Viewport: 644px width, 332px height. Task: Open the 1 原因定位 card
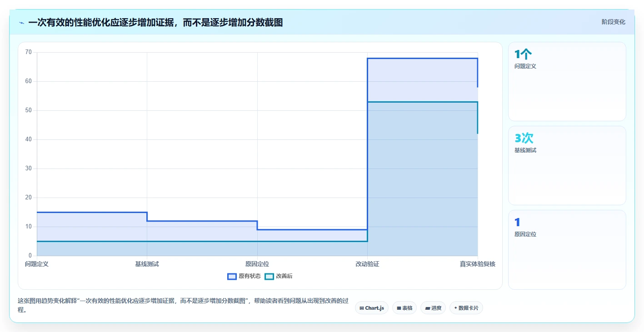click(x=567, y=249)
